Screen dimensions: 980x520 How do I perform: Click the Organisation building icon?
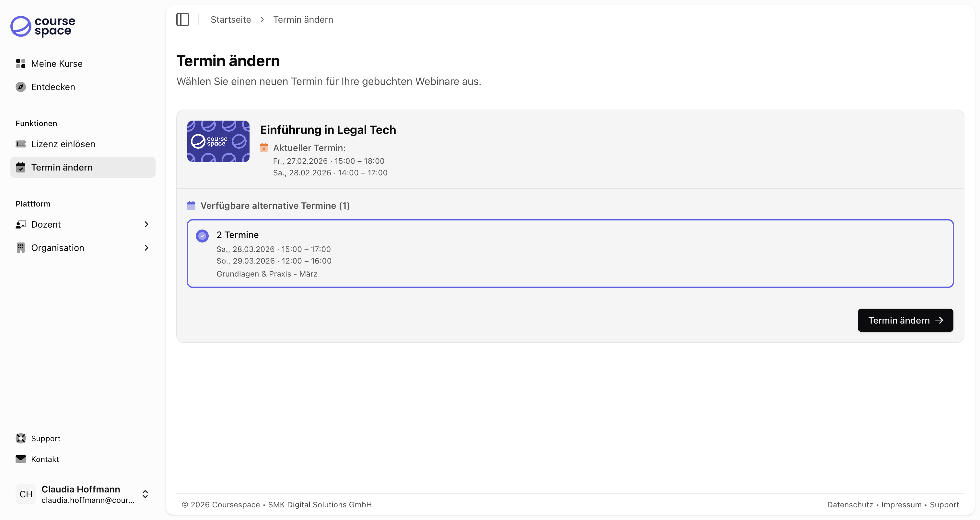[x=20, y=248]
